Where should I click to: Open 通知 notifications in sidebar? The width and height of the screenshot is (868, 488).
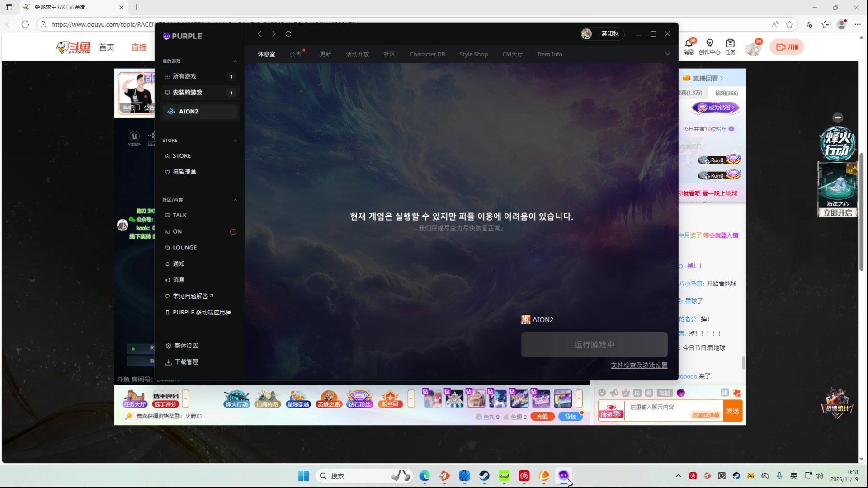tap(178, 264)
